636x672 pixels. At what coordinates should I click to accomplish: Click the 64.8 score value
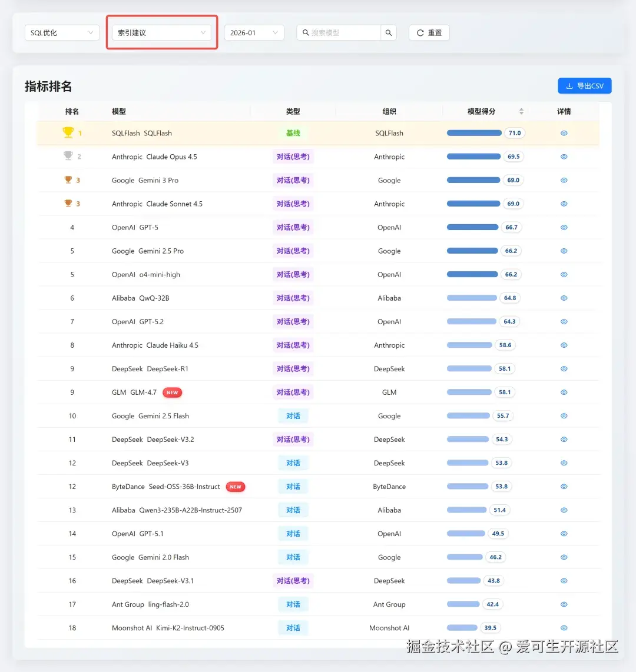pyautogui.click(x=510, y=298)
